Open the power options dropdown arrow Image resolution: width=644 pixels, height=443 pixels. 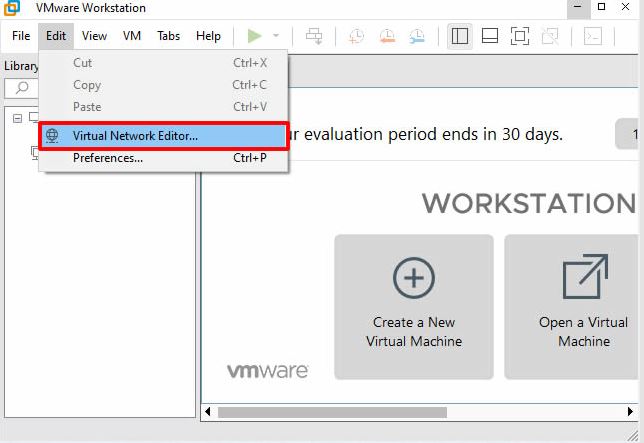click(x=276, y=36)
